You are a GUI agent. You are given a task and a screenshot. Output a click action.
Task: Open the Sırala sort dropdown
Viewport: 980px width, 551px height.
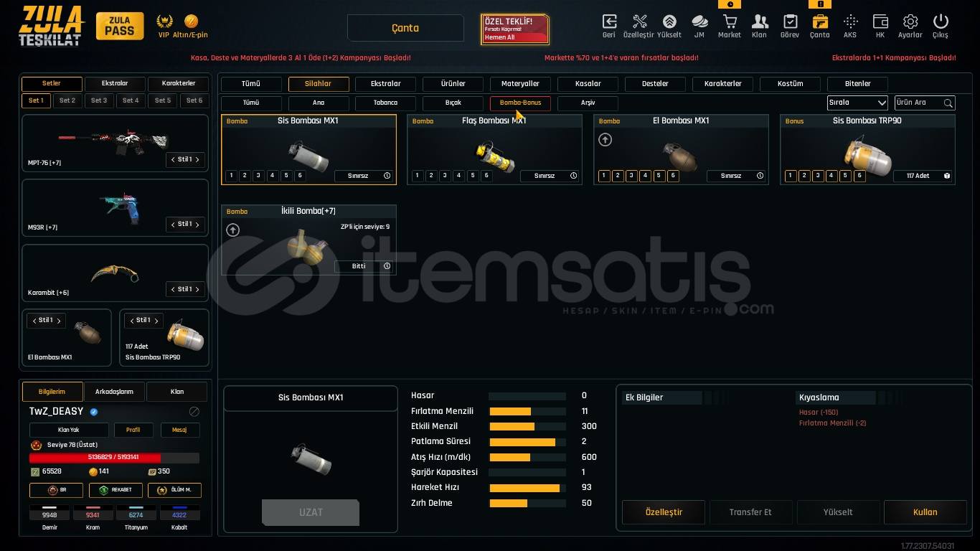[857, 103]
